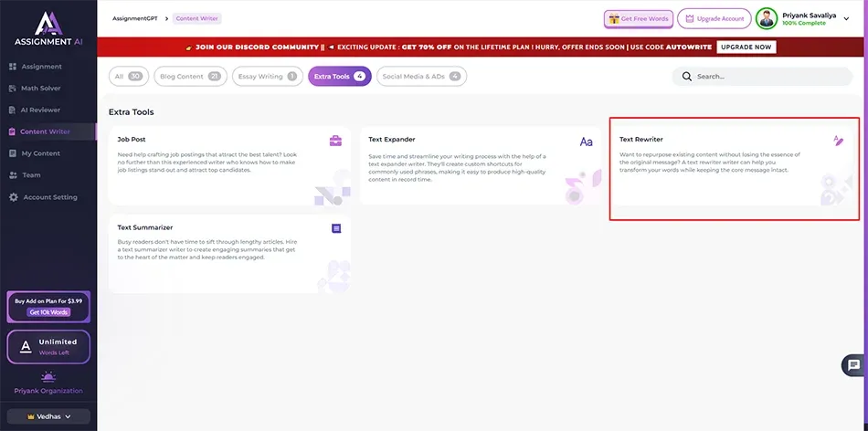
Task: Click the Get Free Words button
Action: tap(638, 18)
